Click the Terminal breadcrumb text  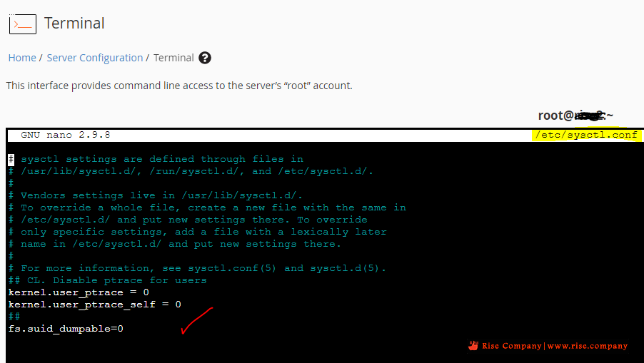coord(173,58)
